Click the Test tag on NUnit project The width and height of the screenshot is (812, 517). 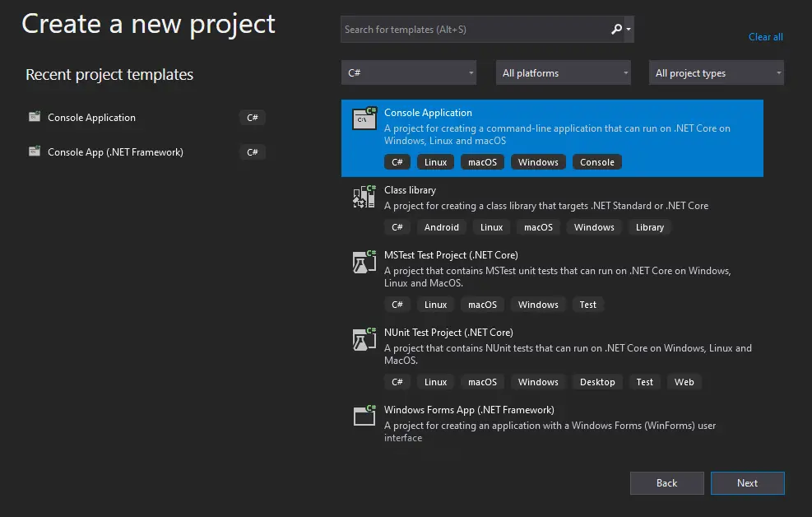[x=644, y=382]
